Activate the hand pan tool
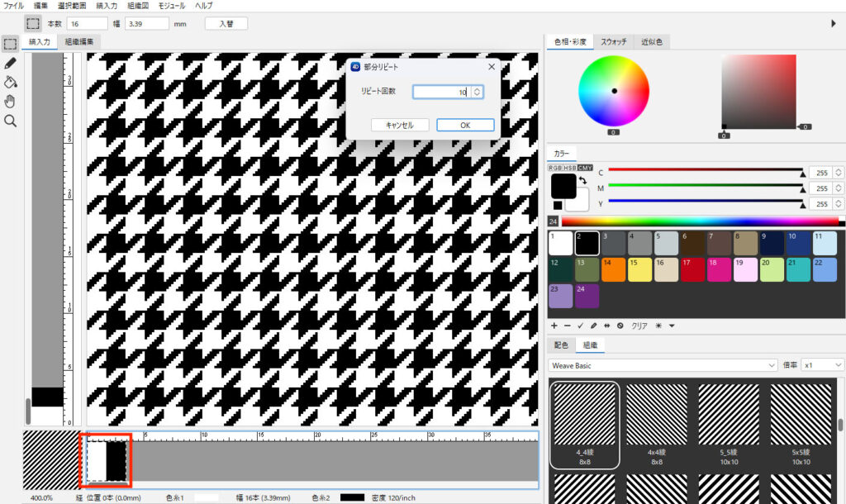The width and height of the screenshot is (846, 504). click(11, 102)
